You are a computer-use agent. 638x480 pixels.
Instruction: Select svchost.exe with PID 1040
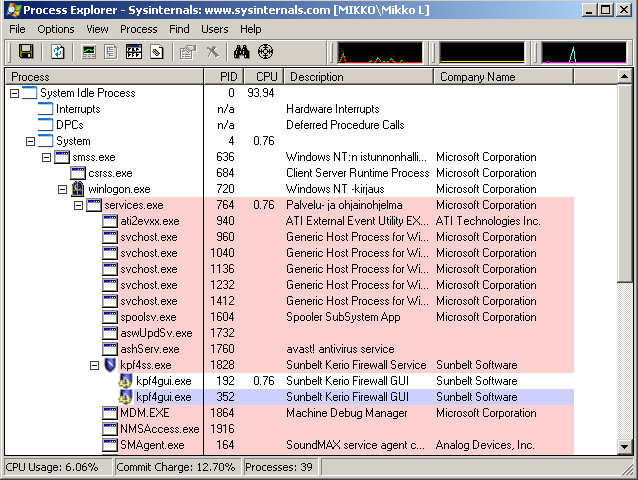click(x=290, y=253)
